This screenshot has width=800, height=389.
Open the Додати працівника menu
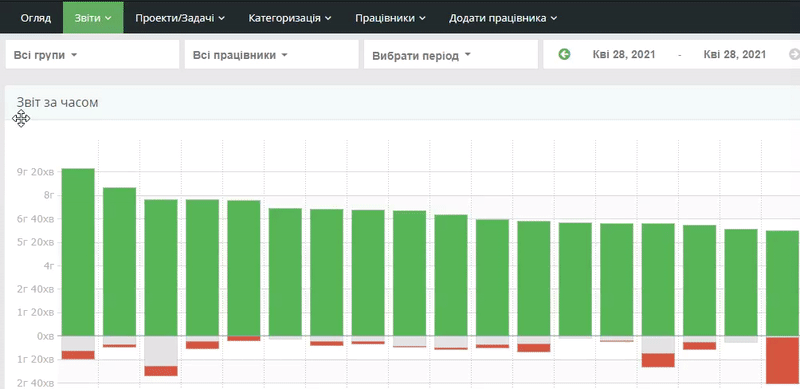(503, 18)
